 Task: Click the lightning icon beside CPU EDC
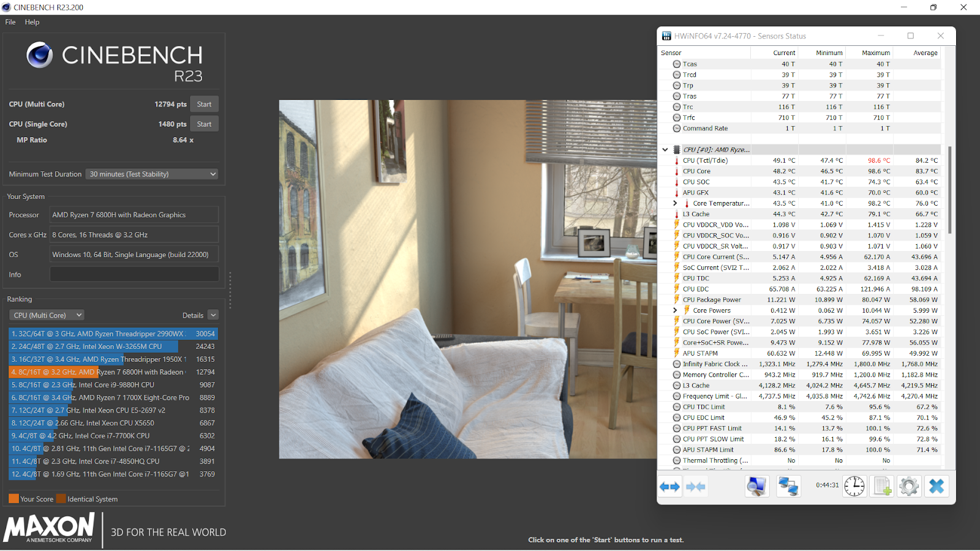pyautogui.click(x=677, y=289)
